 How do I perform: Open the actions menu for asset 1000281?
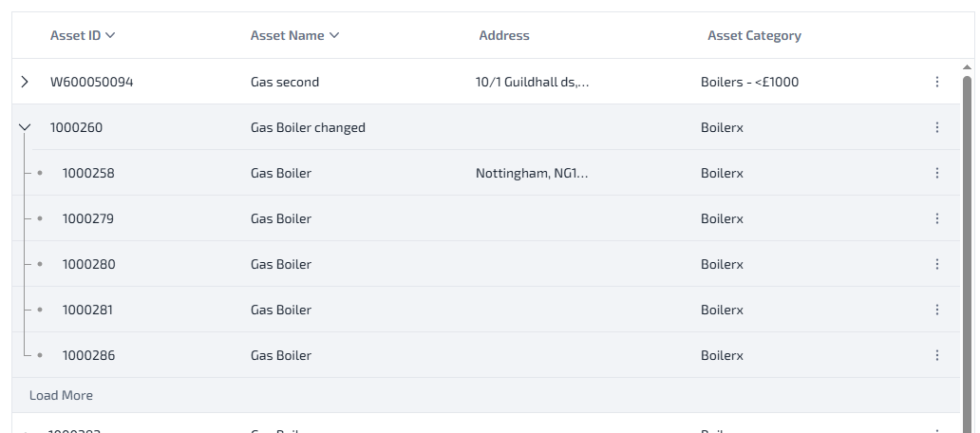[x=936, y=310]
